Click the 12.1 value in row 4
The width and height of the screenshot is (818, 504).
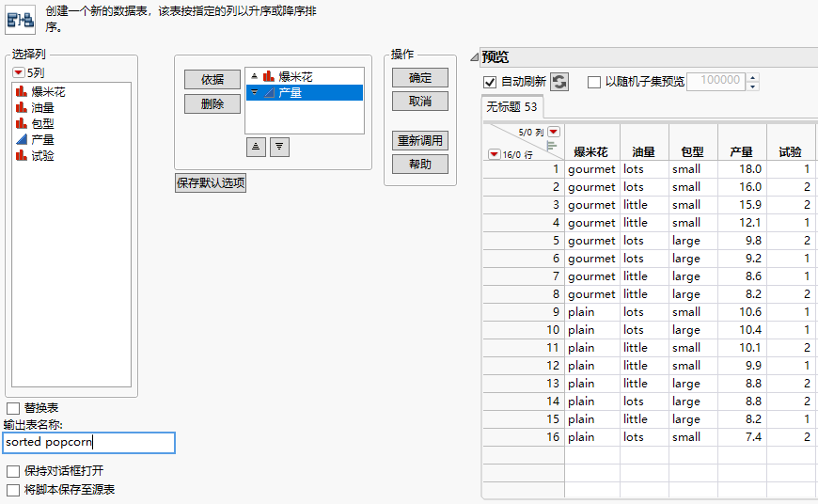coord(750,223)
